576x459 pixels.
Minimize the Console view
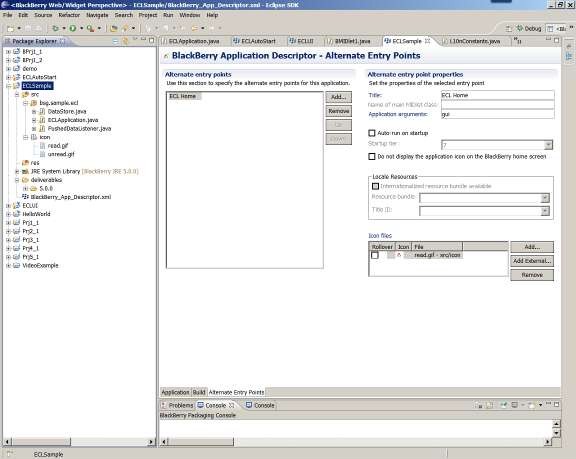(x=549, y=404)
